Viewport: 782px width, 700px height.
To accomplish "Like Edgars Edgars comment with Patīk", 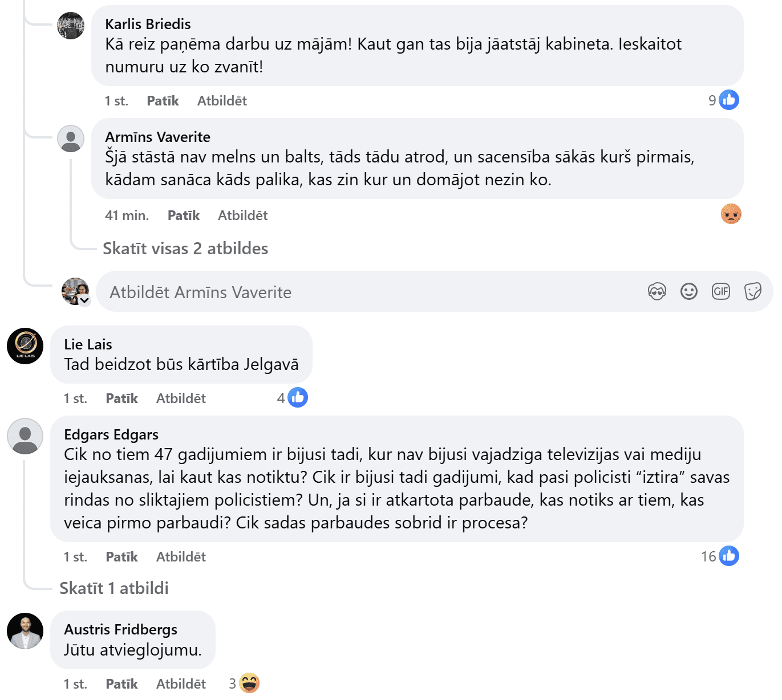I will tap(121, 557).
